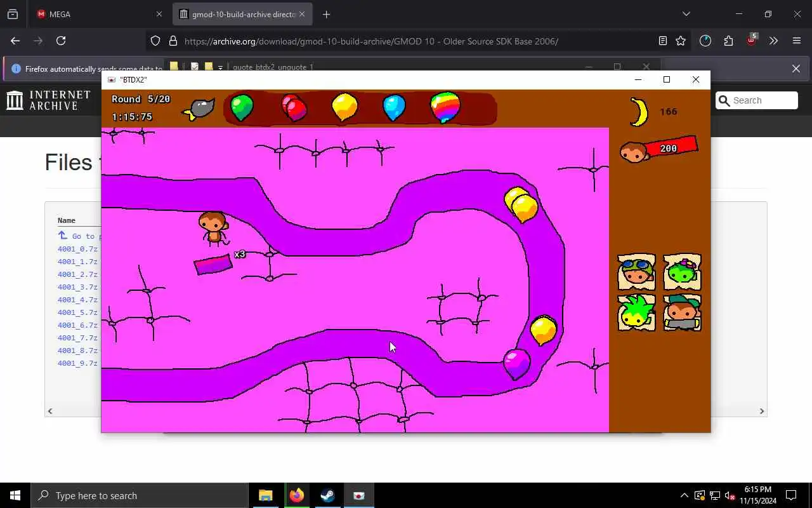The image size is (812, 508).
Task: Reload the archive.org page
Action: 61,41
